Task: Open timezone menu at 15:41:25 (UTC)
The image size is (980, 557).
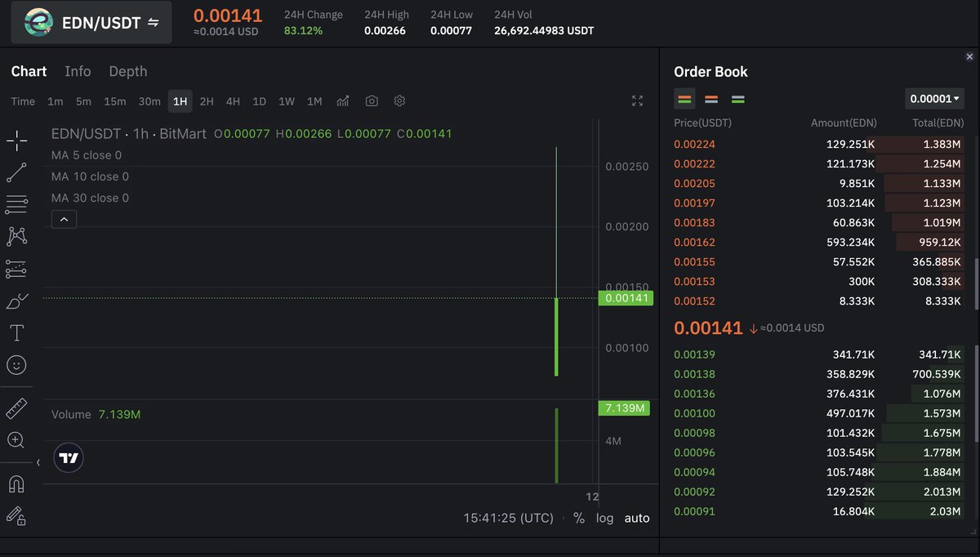Action: pyautogui.click(x=508, y=518)
